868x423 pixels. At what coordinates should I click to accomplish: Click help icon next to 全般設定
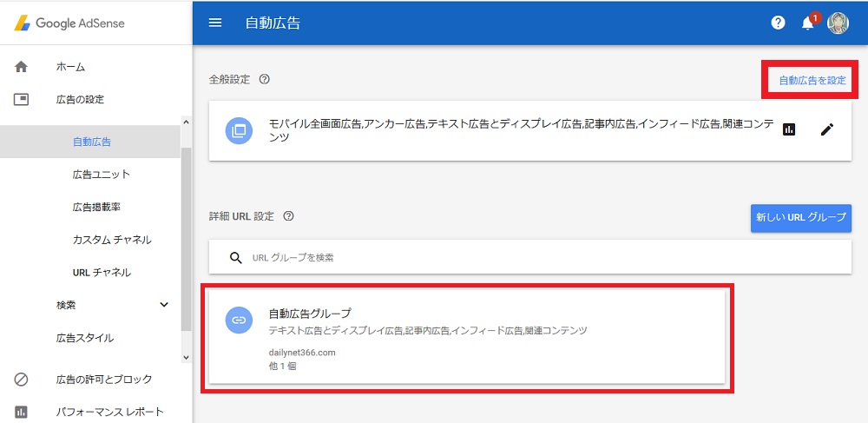pos(265,79)
